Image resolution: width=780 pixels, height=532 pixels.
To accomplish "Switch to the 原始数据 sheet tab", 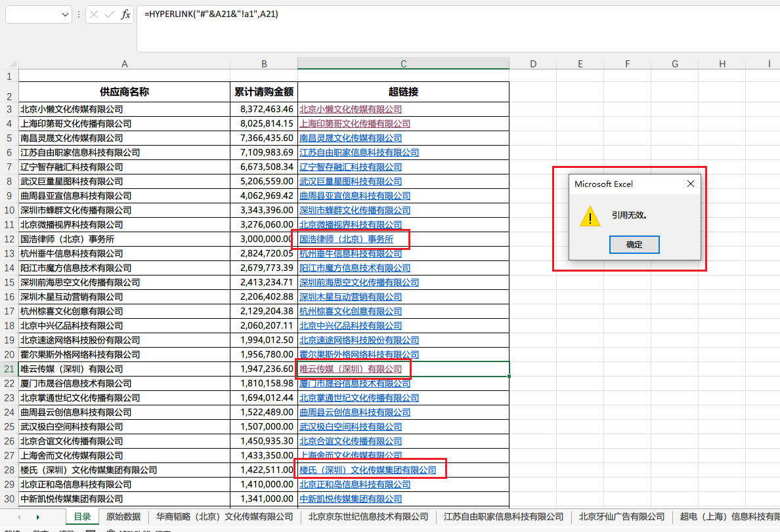I will click(x=123, y=517).
